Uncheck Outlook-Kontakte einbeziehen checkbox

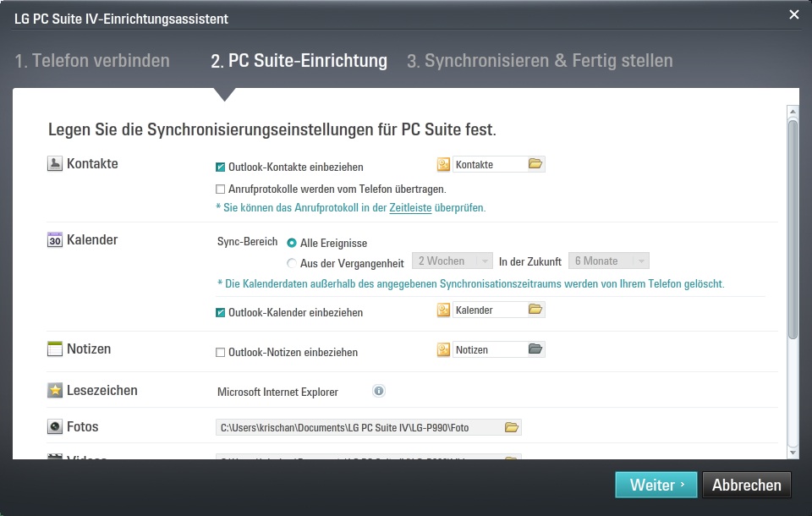221,167
